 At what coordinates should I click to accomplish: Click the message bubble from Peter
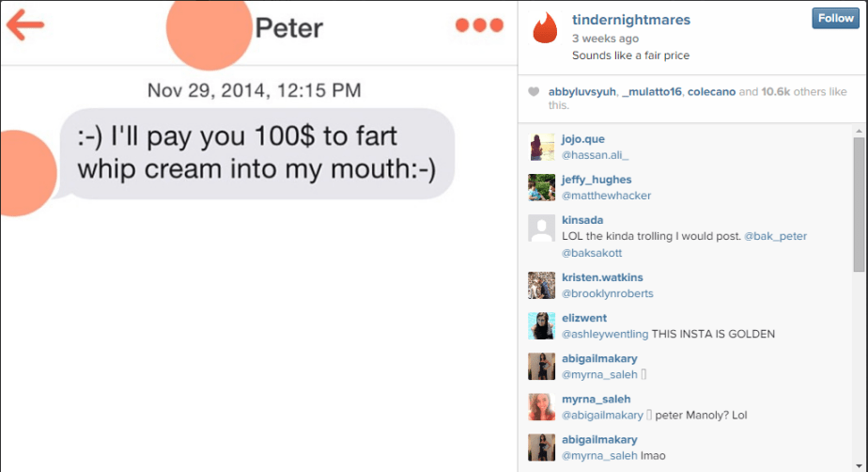point(257,153)
